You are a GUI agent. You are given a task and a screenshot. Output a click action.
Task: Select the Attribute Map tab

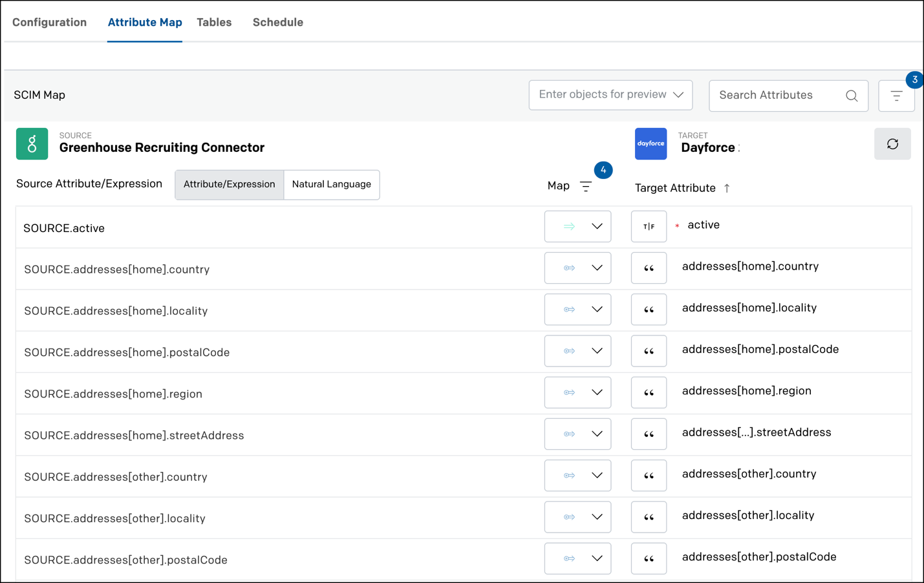pos(145,23)
